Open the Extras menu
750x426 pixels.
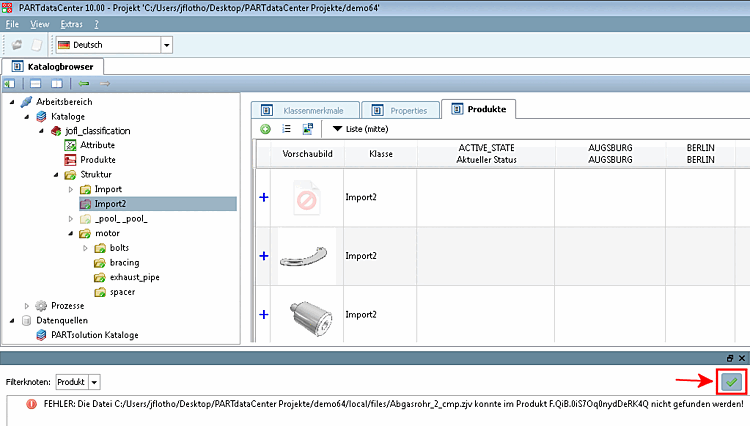click(71, 24)
